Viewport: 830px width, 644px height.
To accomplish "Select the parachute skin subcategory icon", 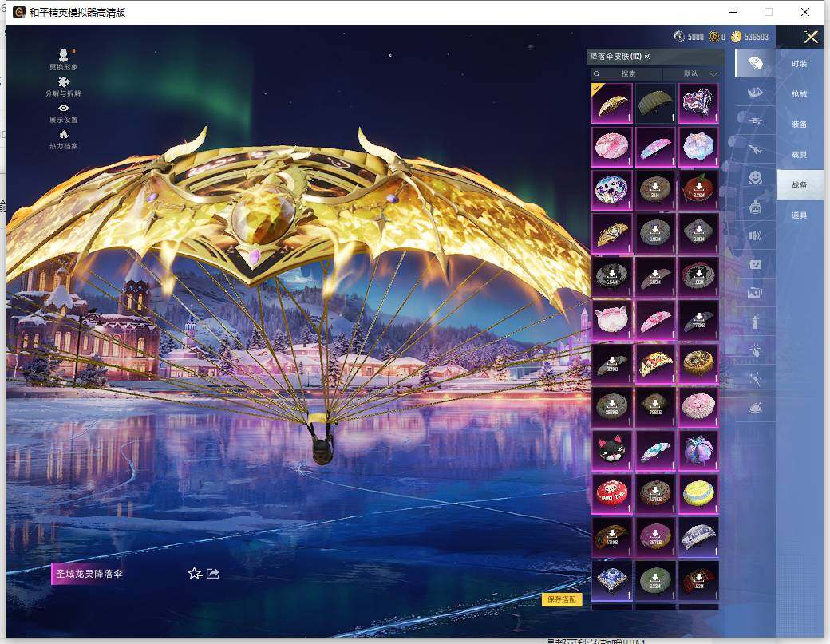I will point(754,62).
